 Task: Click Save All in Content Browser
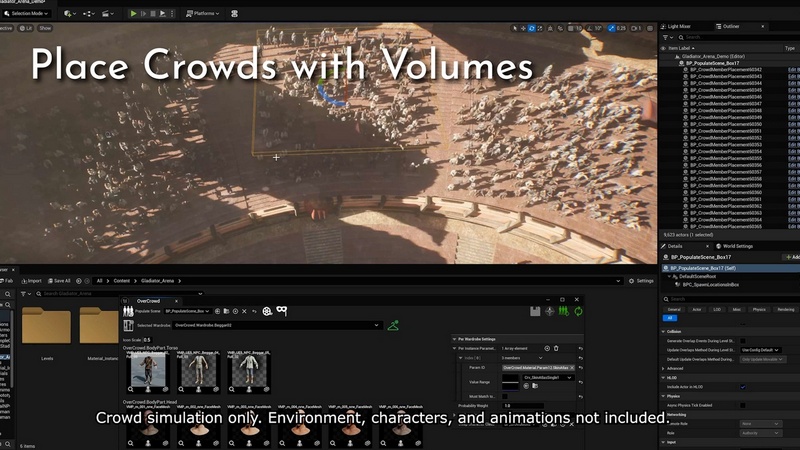[59, 281]
